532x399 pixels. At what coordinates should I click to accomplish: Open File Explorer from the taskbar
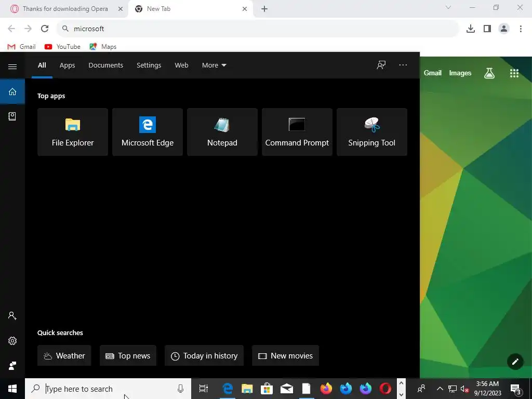click(x=247, y=389)
